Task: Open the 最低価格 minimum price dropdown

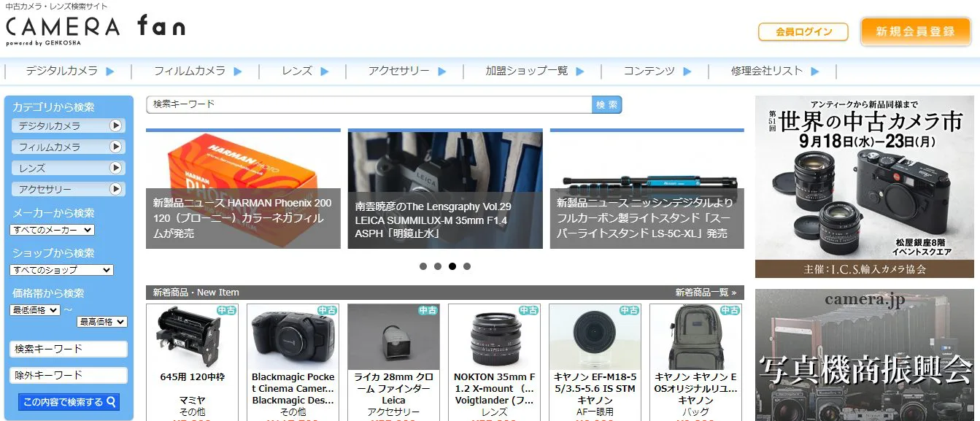Action: (x=36, y=310)
